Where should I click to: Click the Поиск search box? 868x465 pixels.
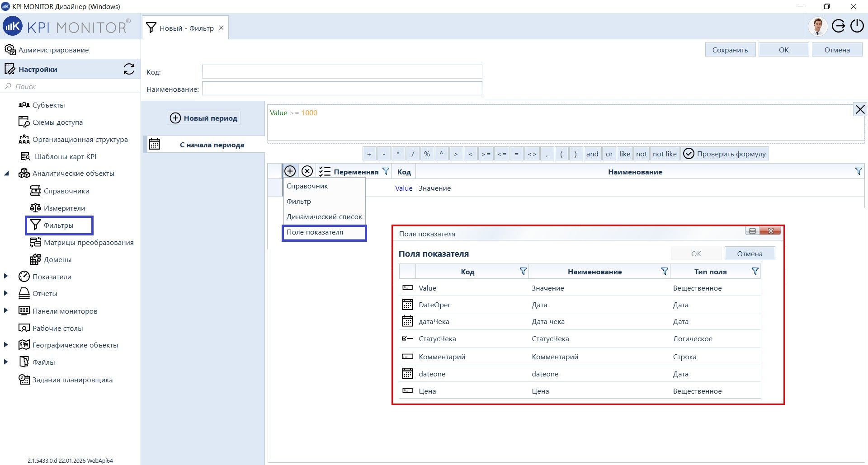[70, 86]
